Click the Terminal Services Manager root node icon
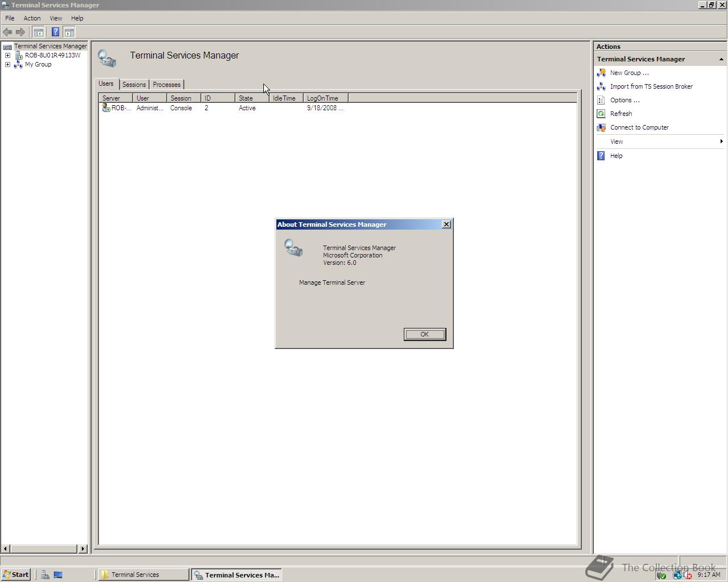Image resolution: width=728 pixels, height=582 pixels. click(7, 47)
